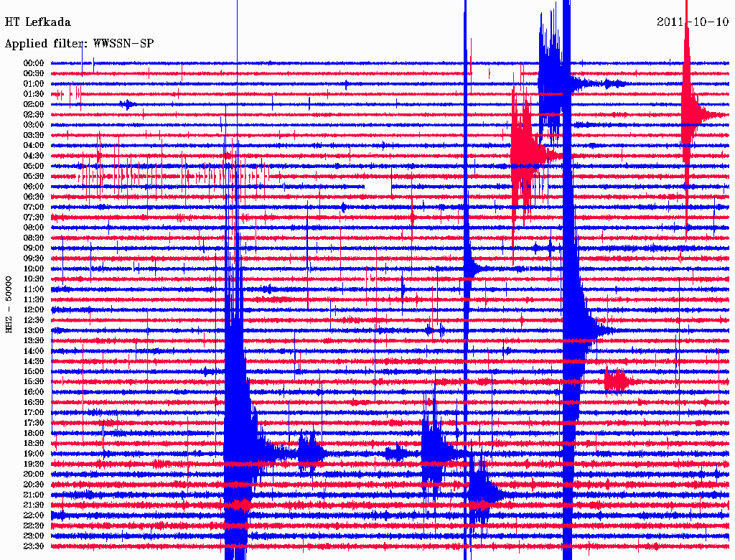Select the 21:30 time label

34,505
